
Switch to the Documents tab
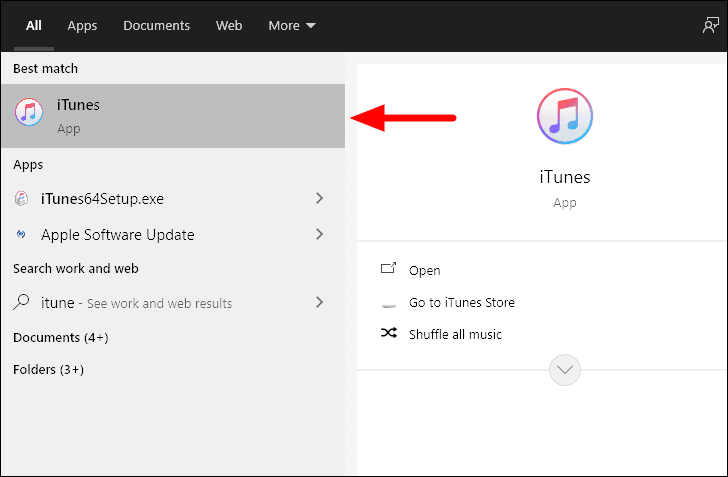click(156, 26)
